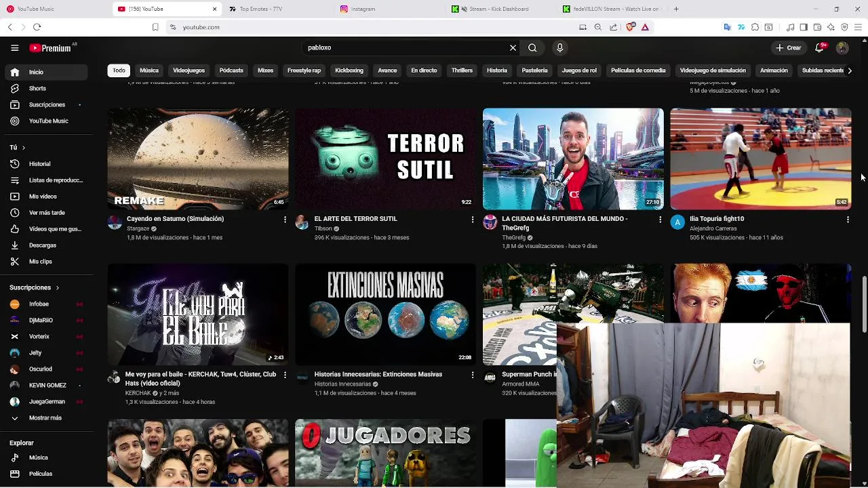The width and height of the screenshot is (868, 488).
Task: Click the magnifier search button
Action: [x=532, y=47]
